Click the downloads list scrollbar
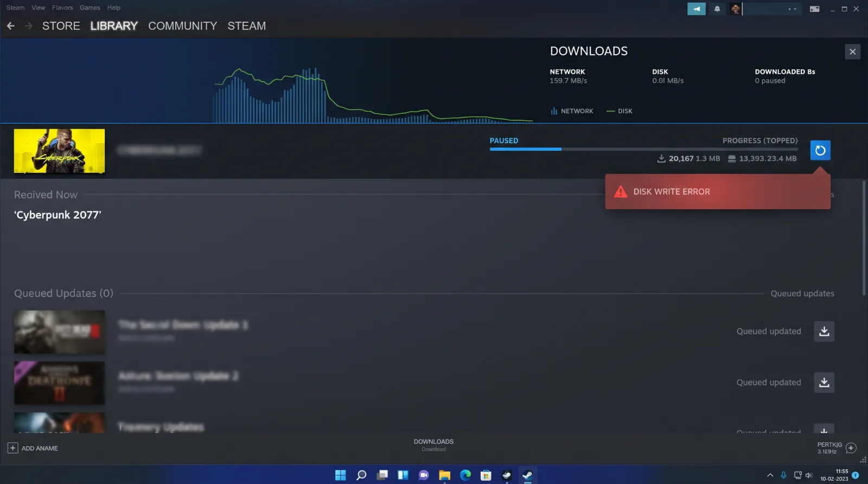Screen dimensions: 868x484 864,238
